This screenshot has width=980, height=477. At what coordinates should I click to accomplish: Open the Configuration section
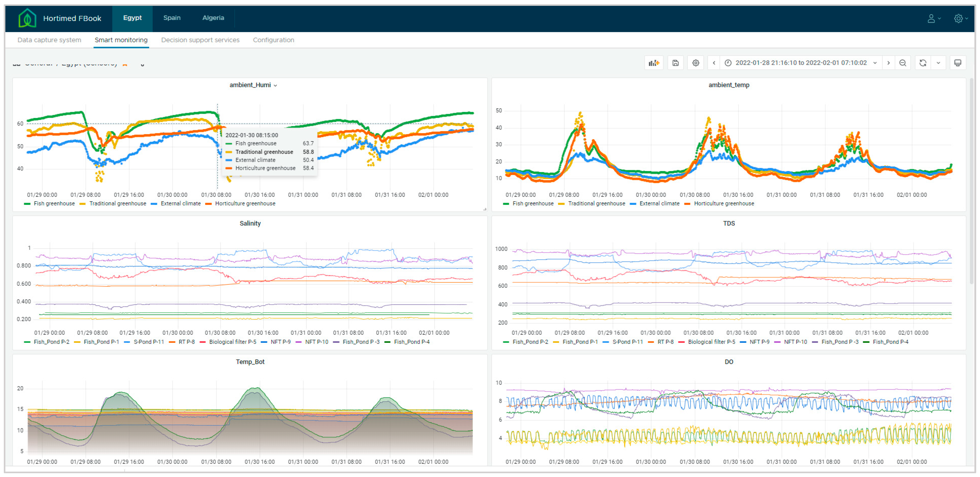tap(273, 40)
